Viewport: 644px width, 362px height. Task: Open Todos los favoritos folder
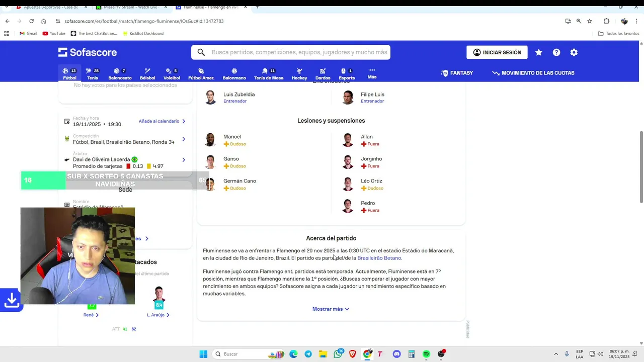(618, 34)
